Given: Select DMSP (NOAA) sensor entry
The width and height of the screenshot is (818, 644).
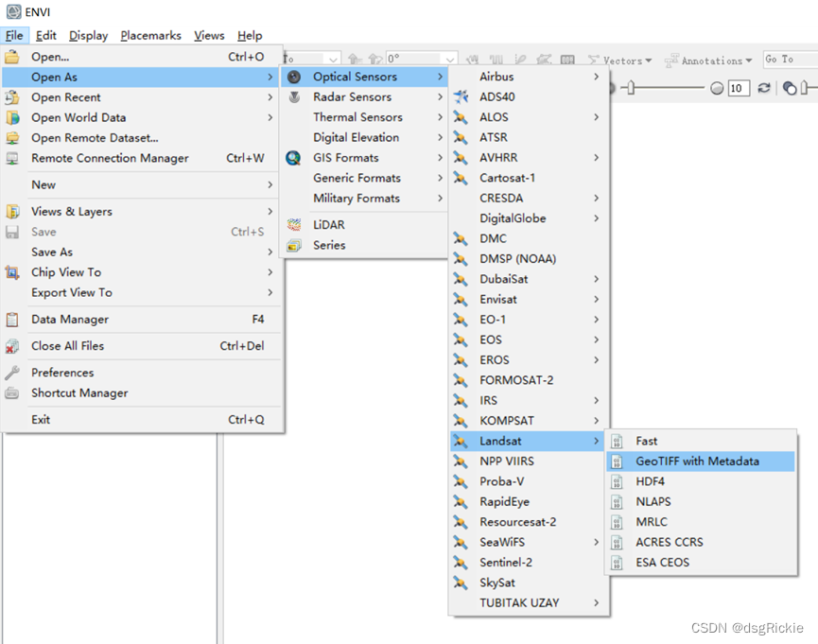Looking at the screenshot, I should click(527, 259).
